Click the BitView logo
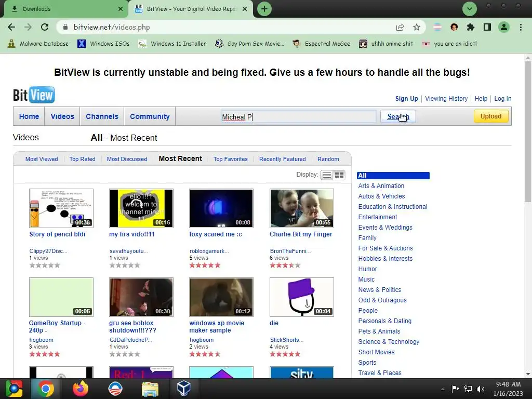Image resolution: width=532 pixels, height=399 pixels. [x=34, y=95]
